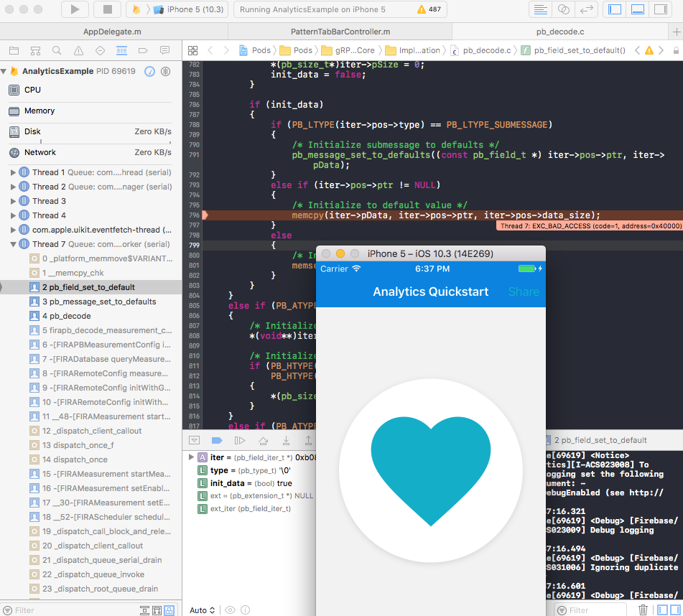Viewport: 683px width, 616px height.
Task: Open the Memory gauge report
Action: click(90, 111)
